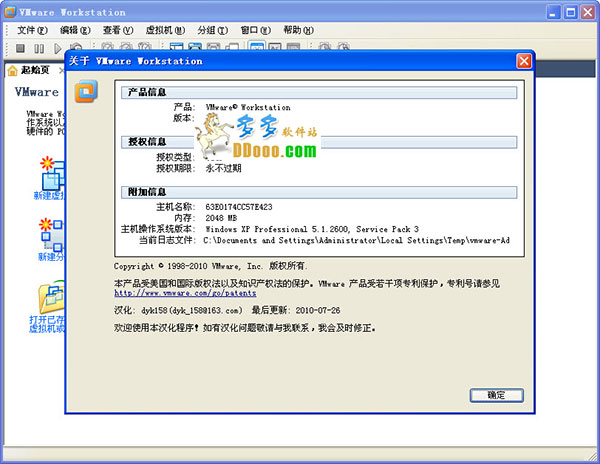
Task: Click the 授权信息 section header
Action: [x=319, y=142]
